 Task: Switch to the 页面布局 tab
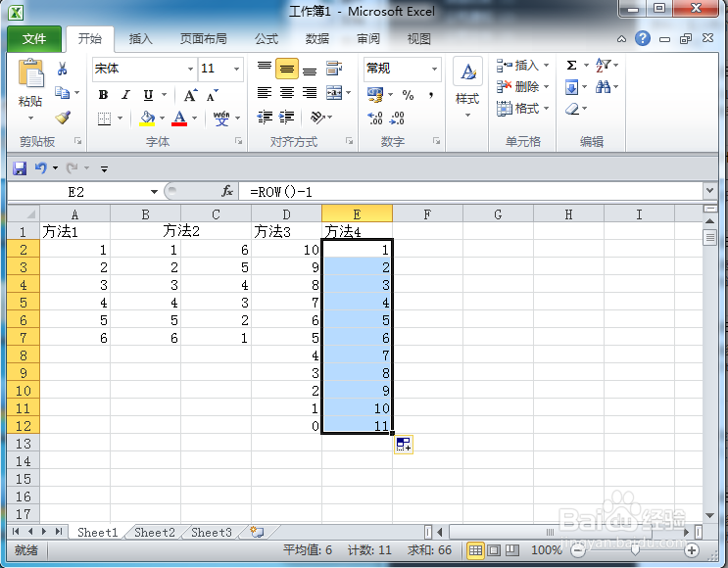[204, 39]
